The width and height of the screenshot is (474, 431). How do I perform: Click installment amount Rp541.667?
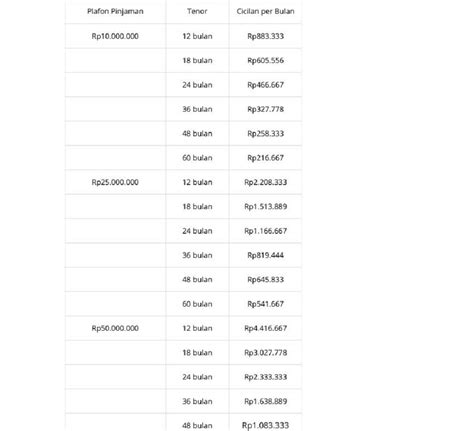pos(265,304)
